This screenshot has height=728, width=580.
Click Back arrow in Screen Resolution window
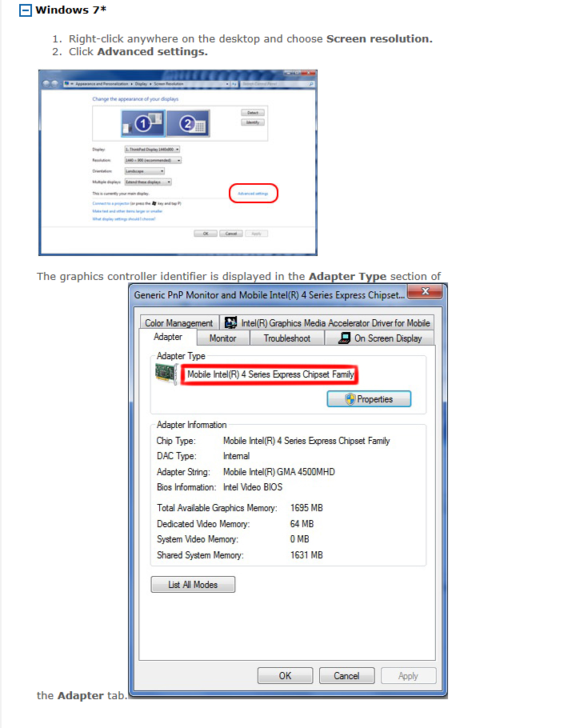[x=46, y=84]
